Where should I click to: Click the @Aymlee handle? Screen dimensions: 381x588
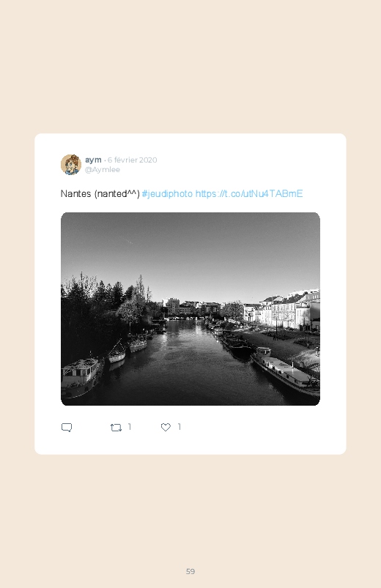pos(103,169)
